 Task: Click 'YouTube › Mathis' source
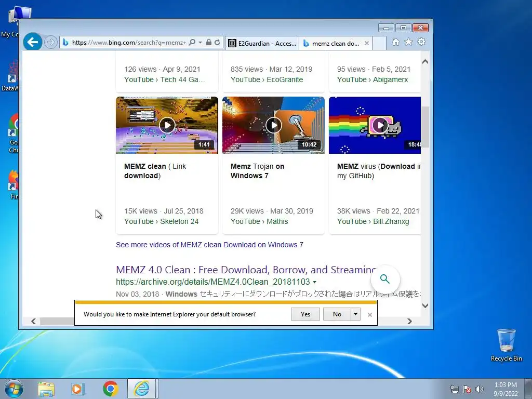click(x=259, y=221)
